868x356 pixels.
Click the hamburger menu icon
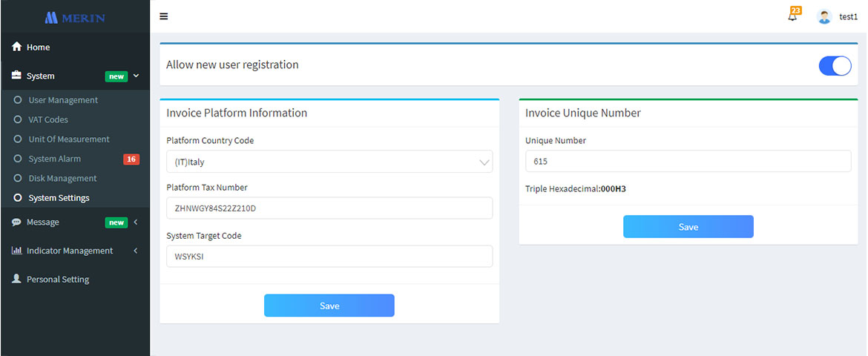(164, 16)
